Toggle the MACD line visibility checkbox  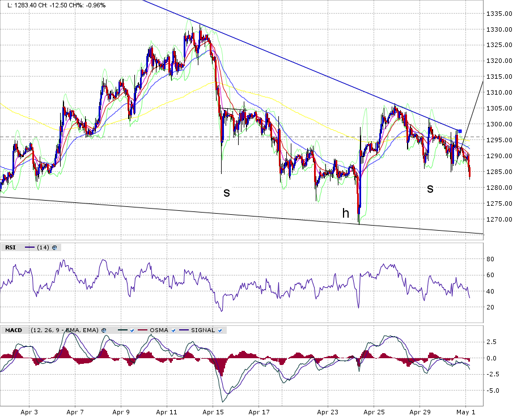click(x=132, y=330)
